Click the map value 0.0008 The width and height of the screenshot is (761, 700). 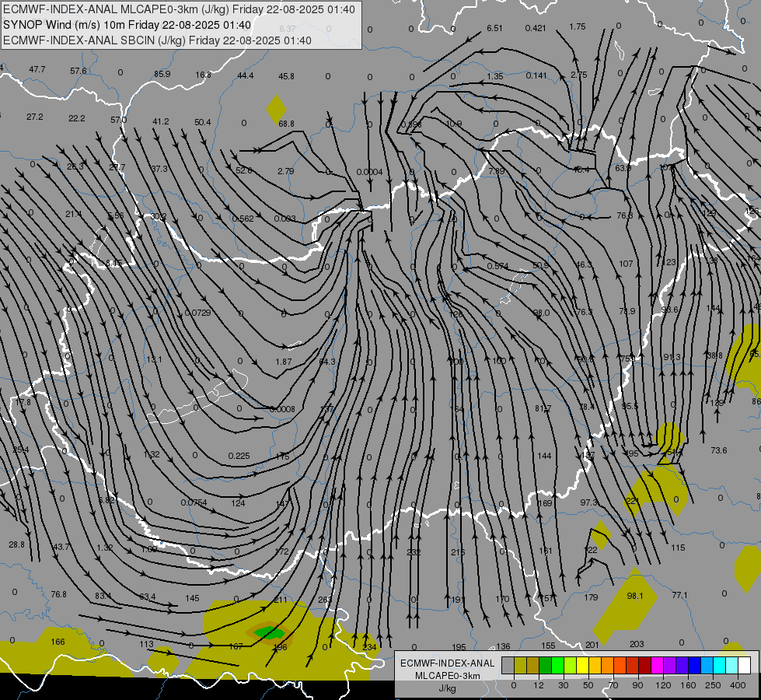(x=282, y=410)
